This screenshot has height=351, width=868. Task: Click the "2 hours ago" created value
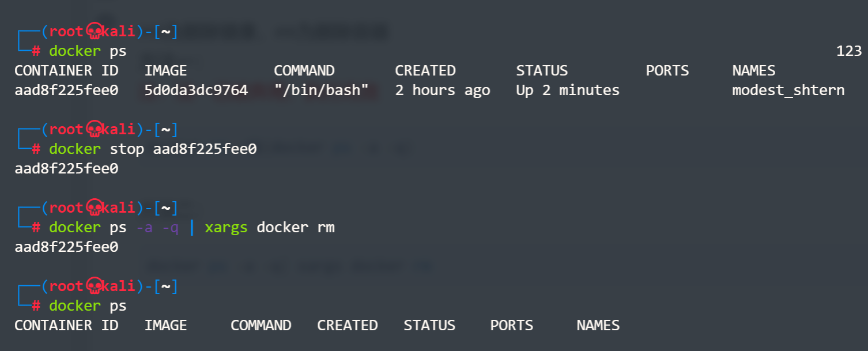[x=443, y=90]
